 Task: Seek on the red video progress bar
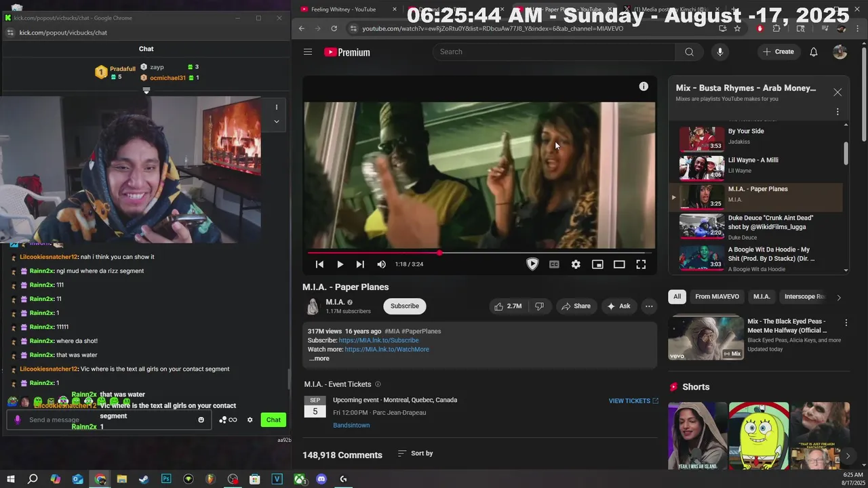click(479, 253)
